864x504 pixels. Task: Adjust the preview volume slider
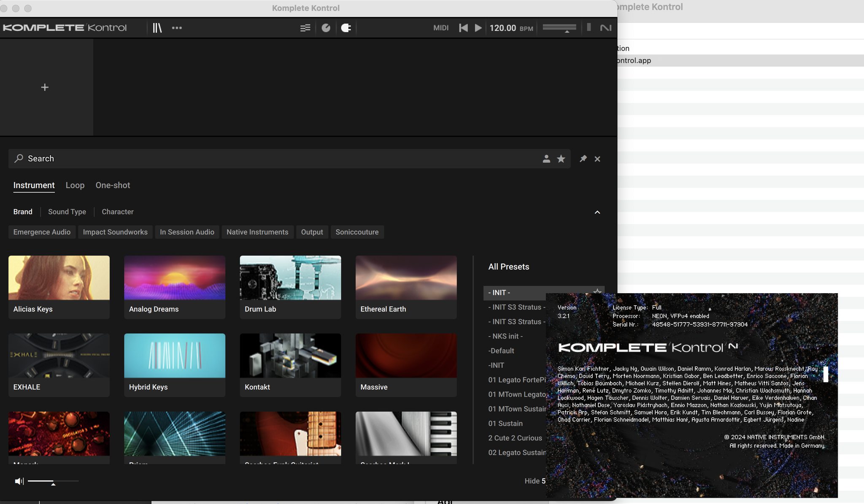(x=53, y=481)
